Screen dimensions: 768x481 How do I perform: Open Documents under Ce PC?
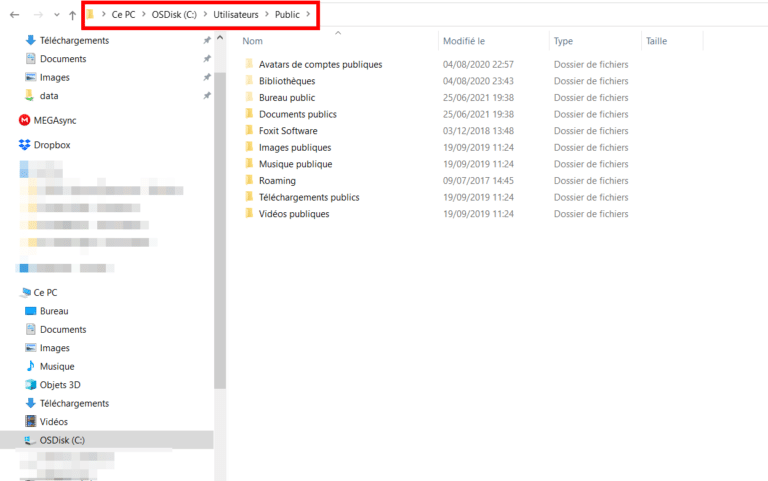(x=63, y=330)
